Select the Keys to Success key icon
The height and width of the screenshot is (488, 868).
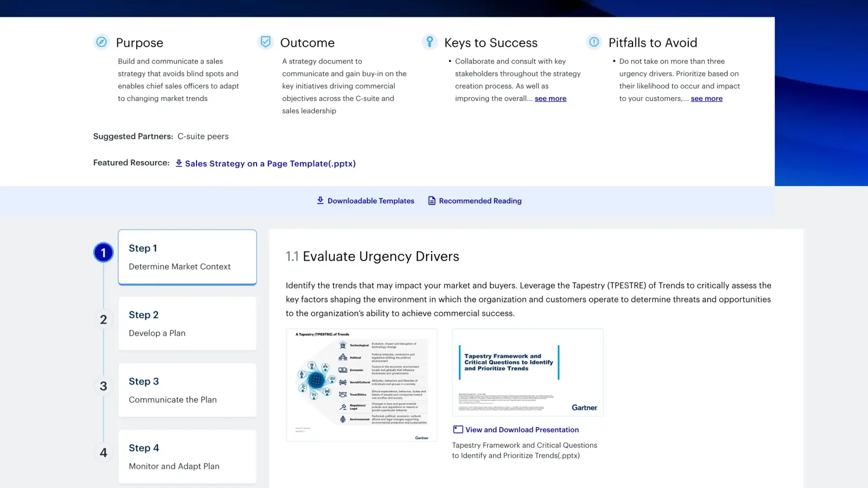(430, 41)
